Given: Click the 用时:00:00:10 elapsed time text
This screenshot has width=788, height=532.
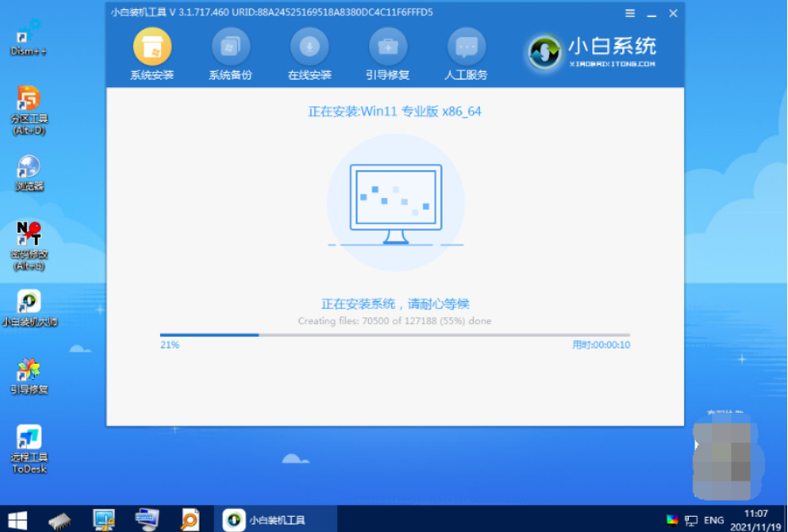Looking at the screenshot, I should click(x=601, y=345).
